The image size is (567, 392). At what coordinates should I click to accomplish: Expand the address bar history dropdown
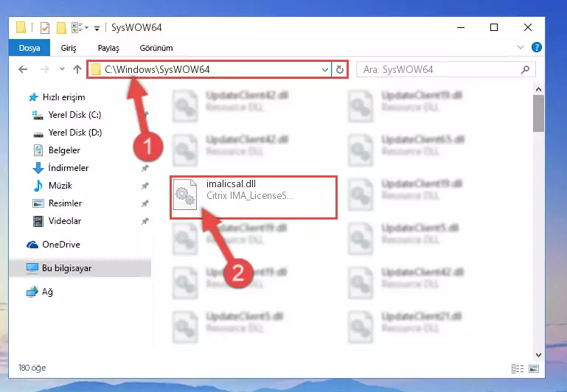324,69
